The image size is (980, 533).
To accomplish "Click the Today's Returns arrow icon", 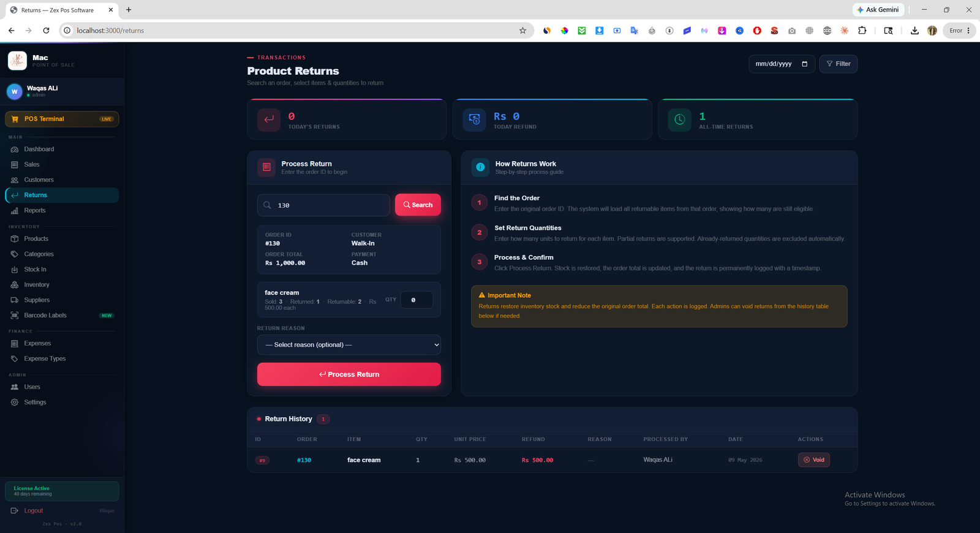I will tap(269, 119).
